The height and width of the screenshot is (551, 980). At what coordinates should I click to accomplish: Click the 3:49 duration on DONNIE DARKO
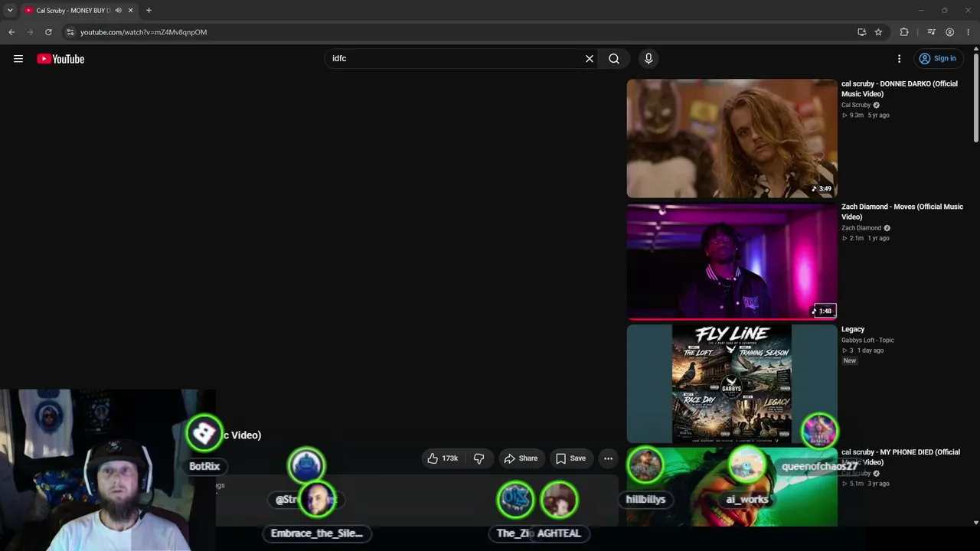822,188
